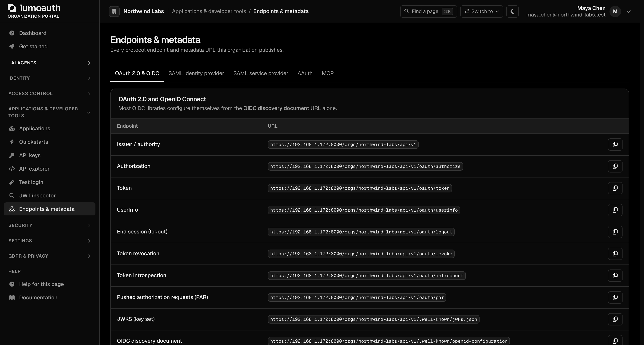Switch to the AAuth tab
644x345 pixels.
305,73
